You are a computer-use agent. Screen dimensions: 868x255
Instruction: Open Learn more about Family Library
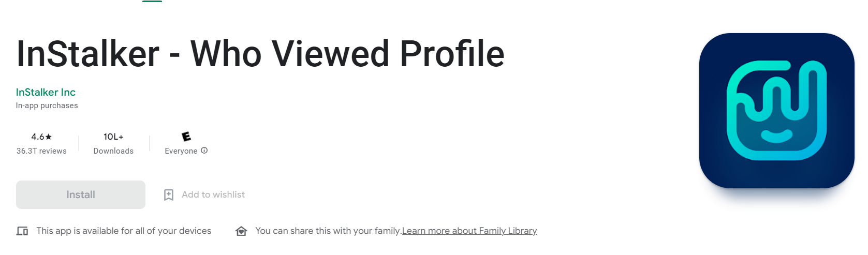[469, 231]
